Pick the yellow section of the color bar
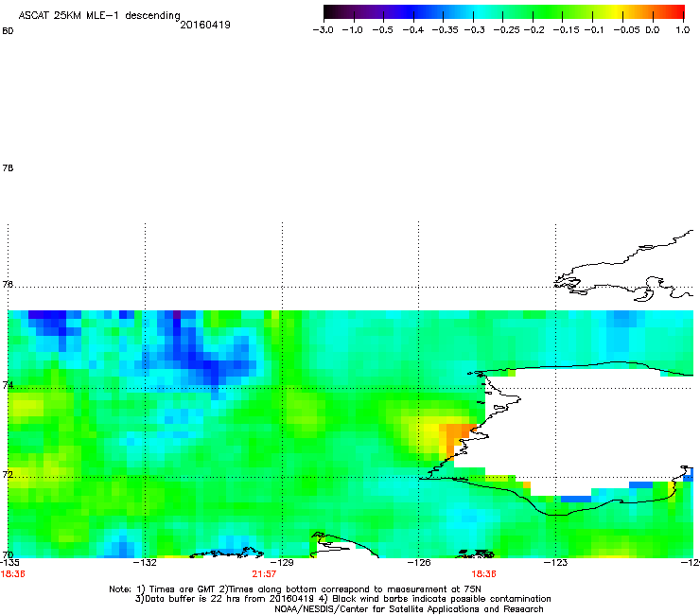The height and width of the screenshot is (615, 700). point(615,12)
